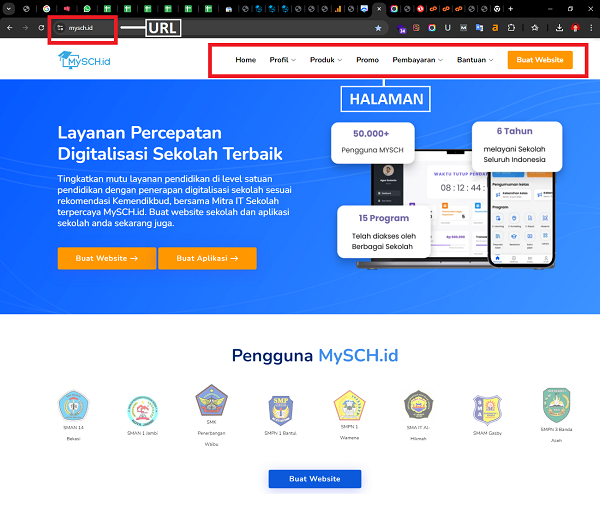
Task: Switch to the Chrome logo tab
Action: [x=497, y=9]
